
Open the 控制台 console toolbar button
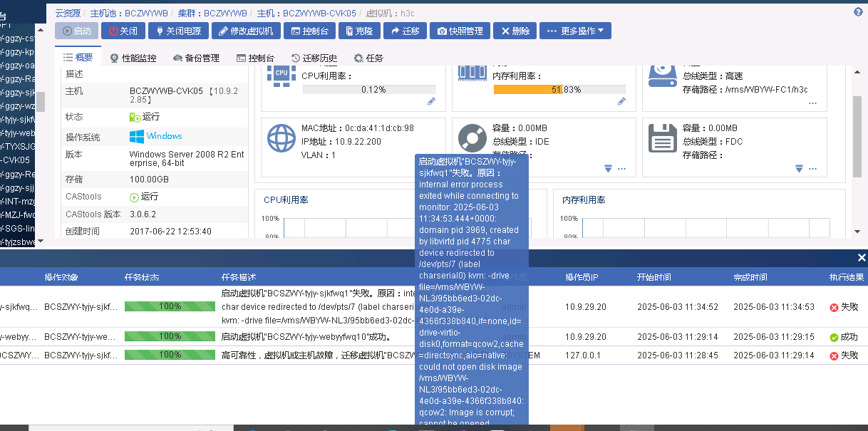(310, 31)
